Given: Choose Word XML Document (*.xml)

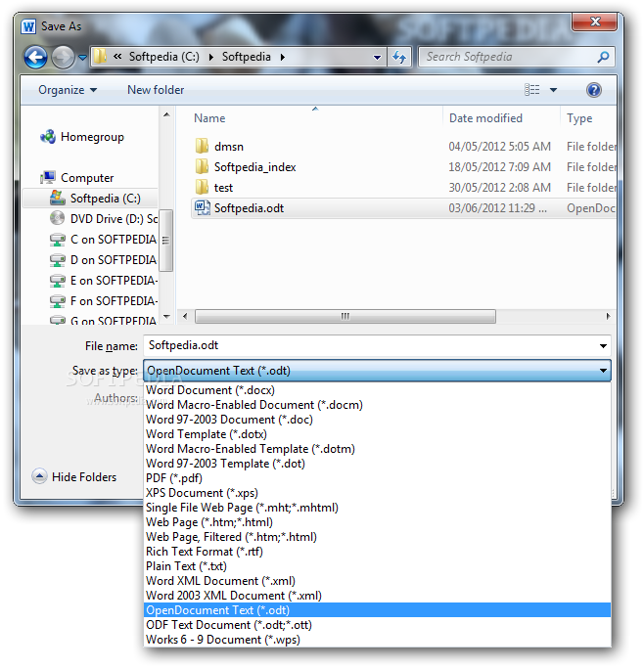Looking at the screenshot, I should point(377,581).
